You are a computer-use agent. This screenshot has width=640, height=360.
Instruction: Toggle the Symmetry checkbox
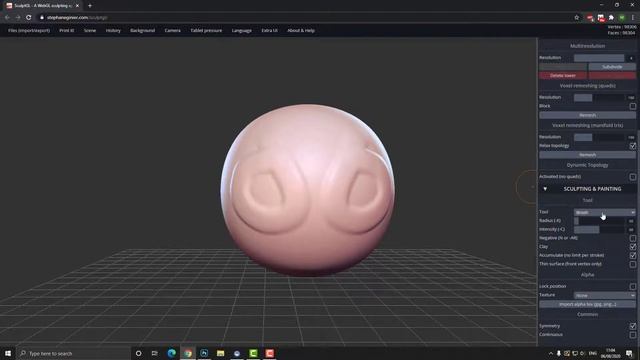[x=632, y=326]
